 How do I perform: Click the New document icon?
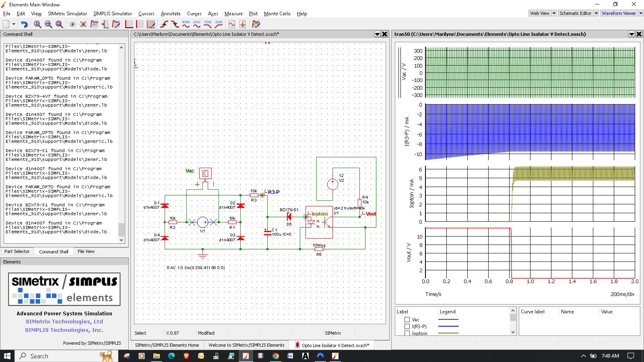coord(6,24)
